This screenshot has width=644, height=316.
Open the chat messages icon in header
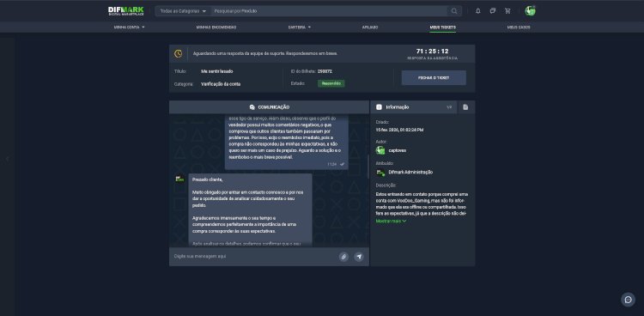pos(493,11)
